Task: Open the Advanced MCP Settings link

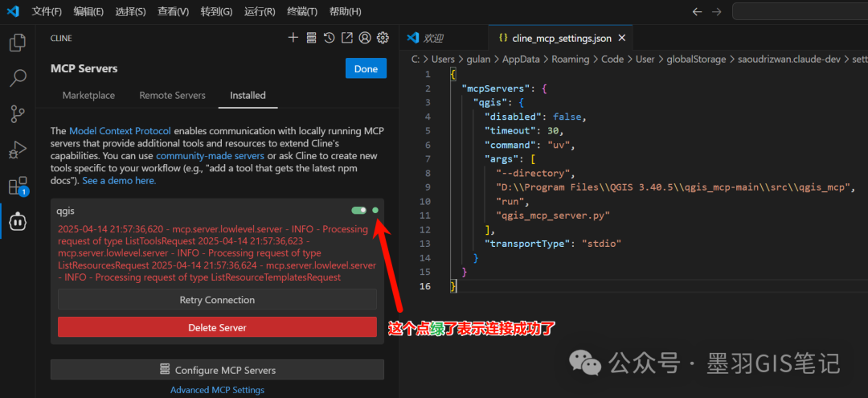Action: tap(217, 390)
